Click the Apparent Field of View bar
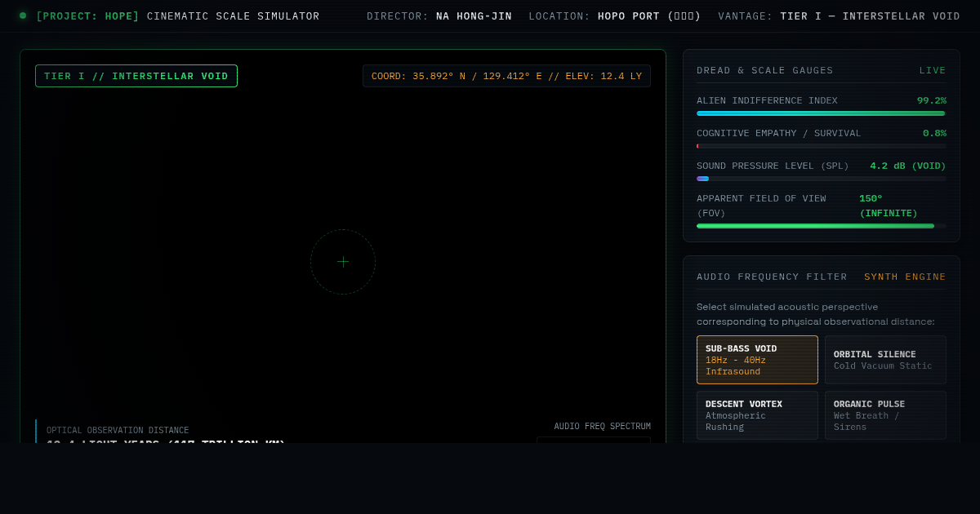Viewport: 980px width, 514px height. (822, 226)
